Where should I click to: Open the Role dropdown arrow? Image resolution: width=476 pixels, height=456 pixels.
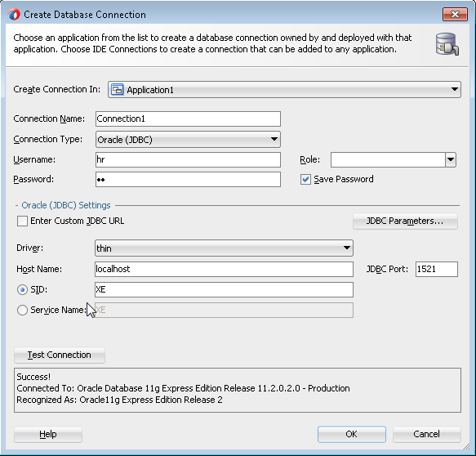pos(451,160)
